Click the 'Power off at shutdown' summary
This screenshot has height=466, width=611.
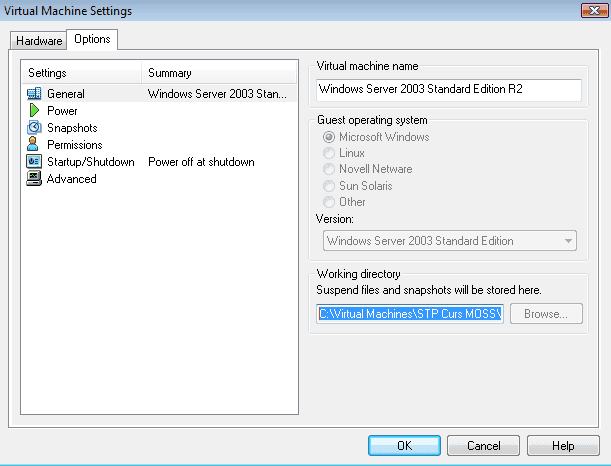201,162
